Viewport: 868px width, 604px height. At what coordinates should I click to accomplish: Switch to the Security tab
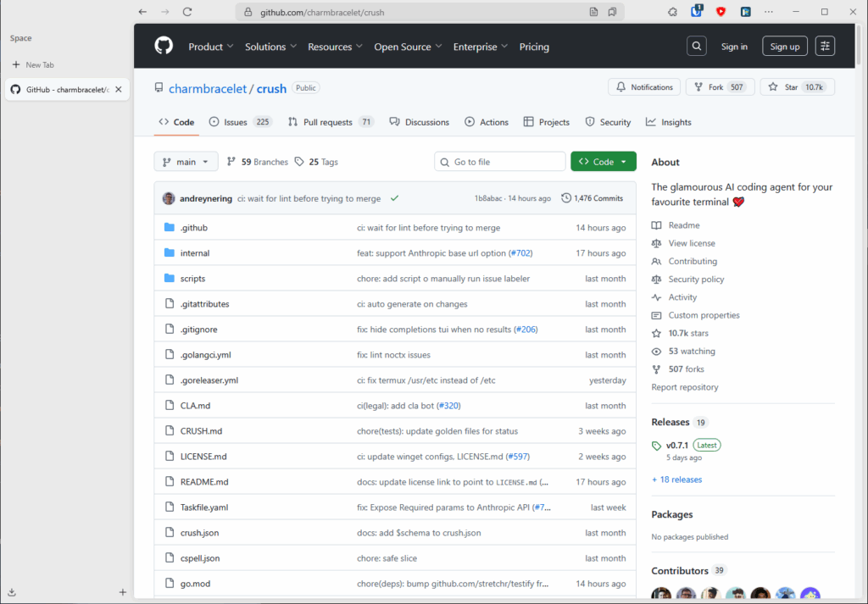point(608,122)
